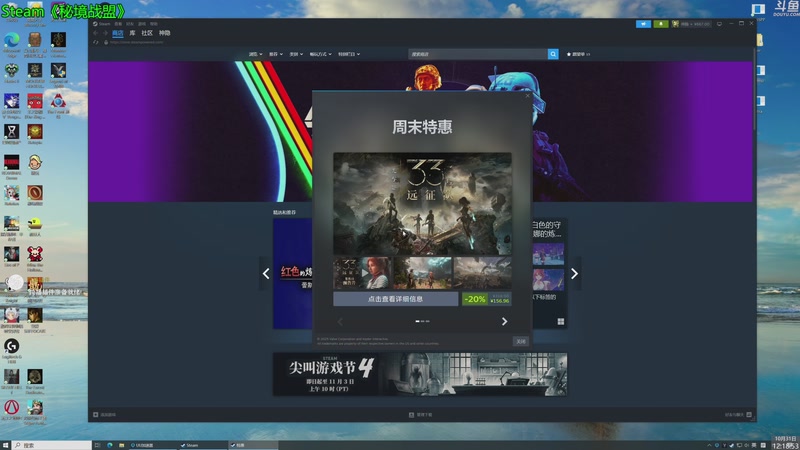Show hidden system tray icons chevron

pos(709,445)
